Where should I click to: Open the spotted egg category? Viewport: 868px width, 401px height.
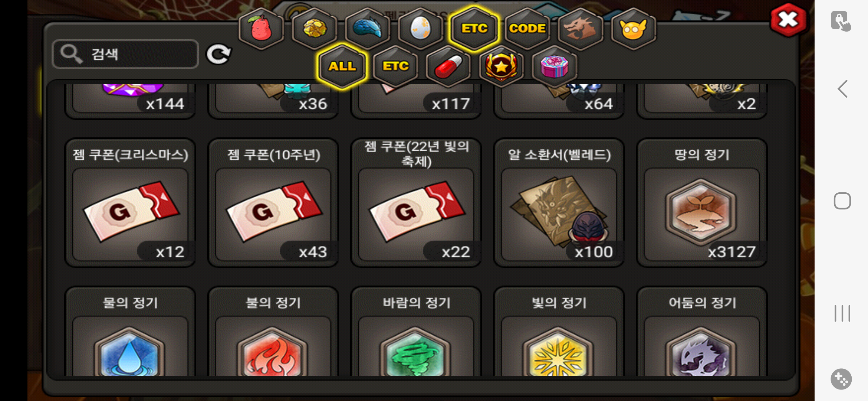tap(421, 28)
